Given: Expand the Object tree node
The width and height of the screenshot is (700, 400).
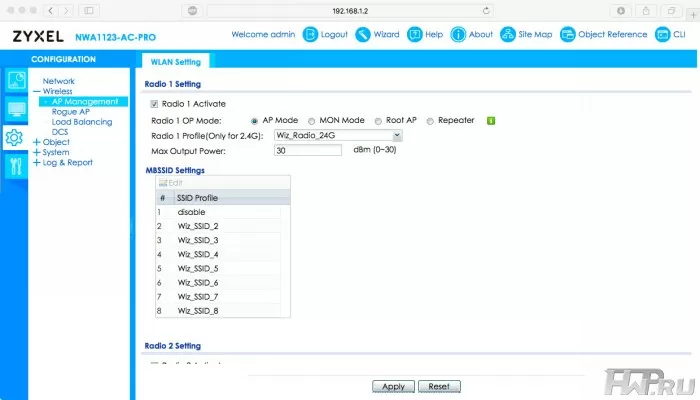Looking at the screenshot, I should tap(37, 142).
